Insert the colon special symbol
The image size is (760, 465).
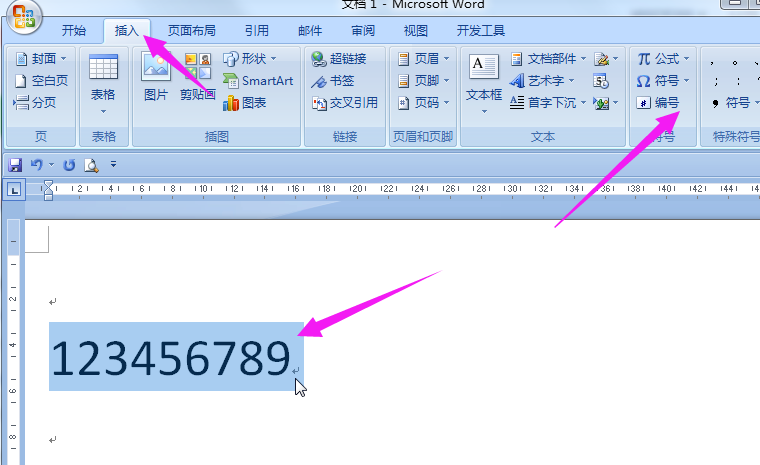(738, 81)
